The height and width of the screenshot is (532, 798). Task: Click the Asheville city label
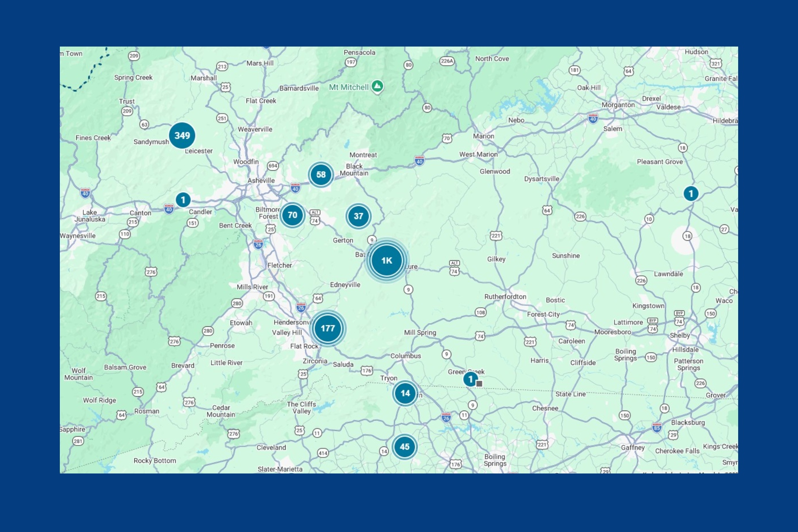(261, 180)
